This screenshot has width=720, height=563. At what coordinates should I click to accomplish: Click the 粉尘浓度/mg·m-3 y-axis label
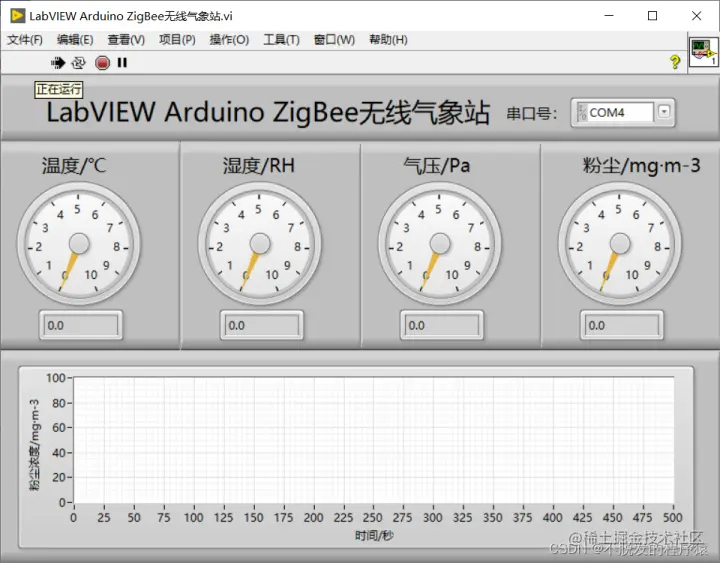[x=34, y=445]
